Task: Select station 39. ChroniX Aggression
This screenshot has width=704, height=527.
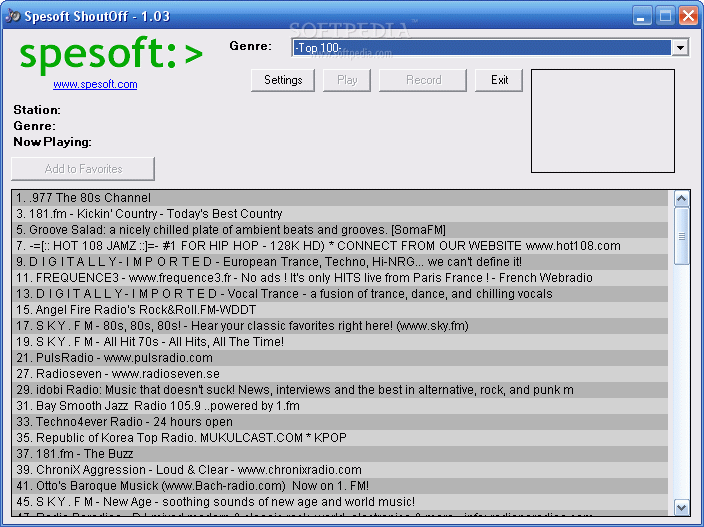Action: (x=340, y=470)
